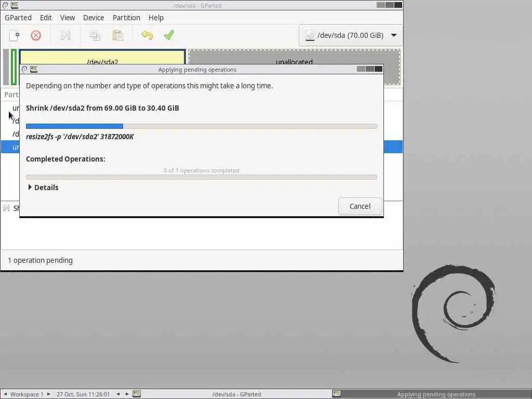The height and width of the screenshot is (399, 532).
Task: Click the window menu icon of the dialog title bar
Action: 34,69
